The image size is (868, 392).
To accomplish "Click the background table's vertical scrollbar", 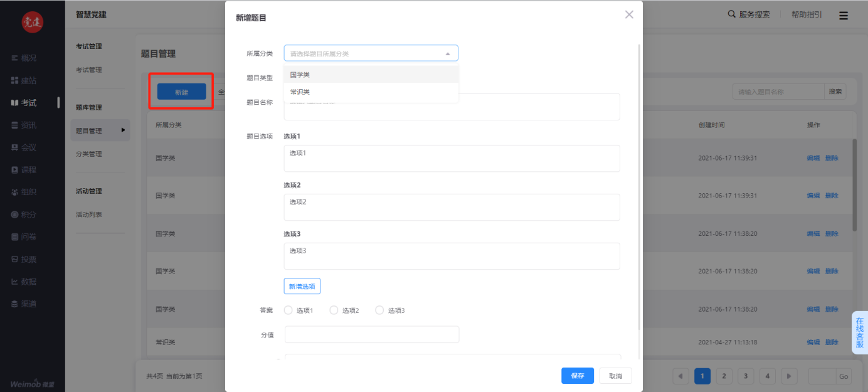I will pos(854,185).
